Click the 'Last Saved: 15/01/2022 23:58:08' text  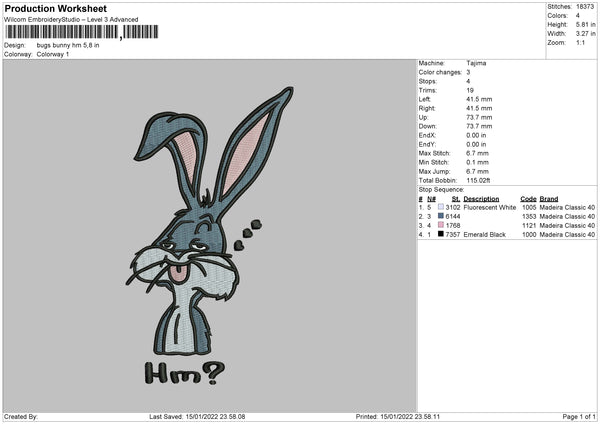197,416
